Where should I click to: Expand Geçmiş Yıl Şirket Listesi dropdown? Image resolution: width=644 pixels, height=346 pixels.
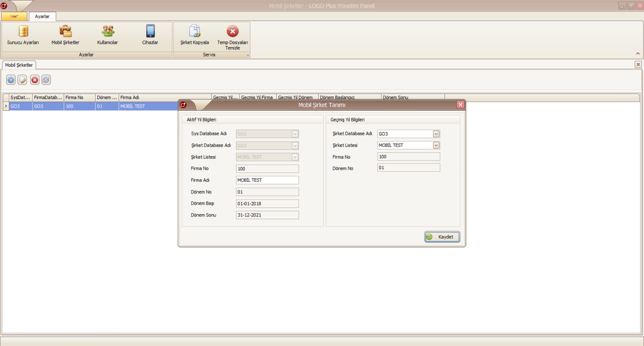[x=436, y=145]
